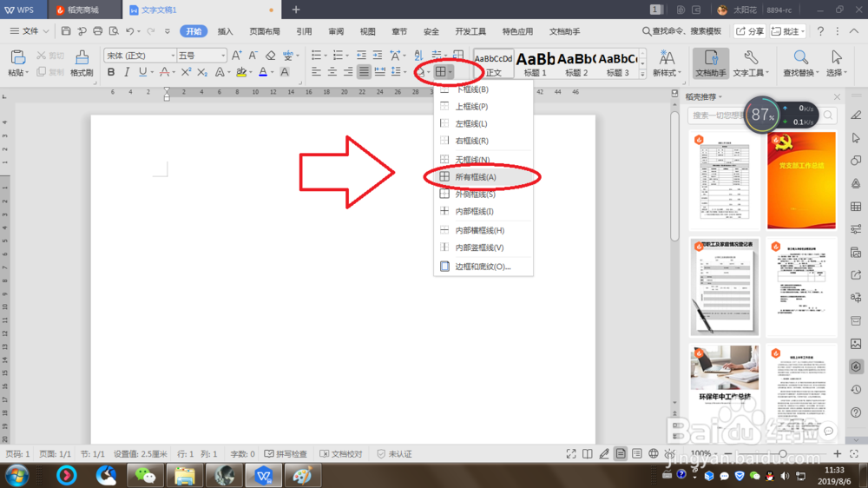Set alignment to center
Image resolution: width=868 pixels, height=488 pixels.
pos(332,71)
